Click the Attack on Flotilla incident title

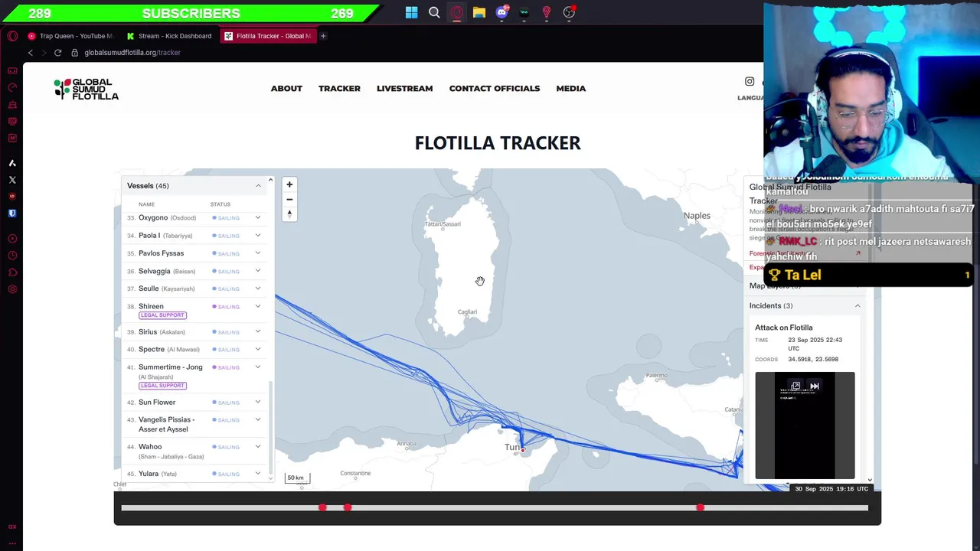pos(784,328)
